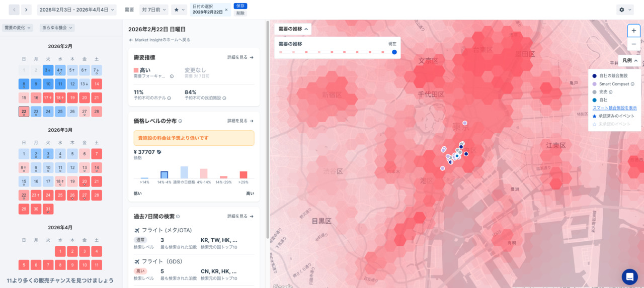Viewport: 644px width, 288px height.
Task: Select February 14 in the calendar
Action: pos(97,84)
